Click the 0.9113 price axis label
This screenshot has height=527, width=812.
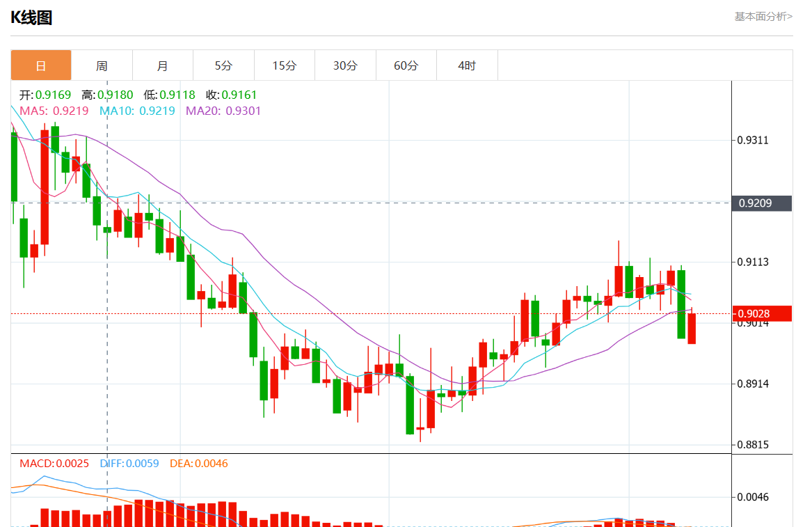[x=753, y=262]
